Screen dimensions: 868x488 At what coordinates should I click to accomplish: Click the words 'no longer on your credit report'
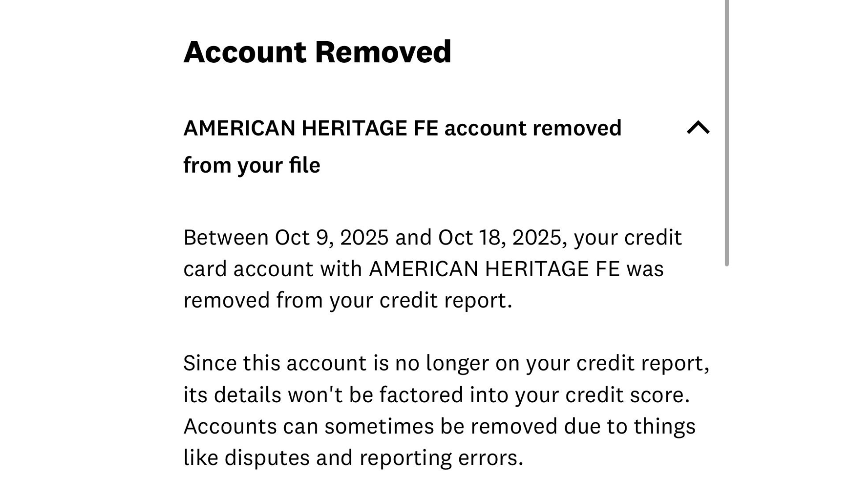pos(552,363)
